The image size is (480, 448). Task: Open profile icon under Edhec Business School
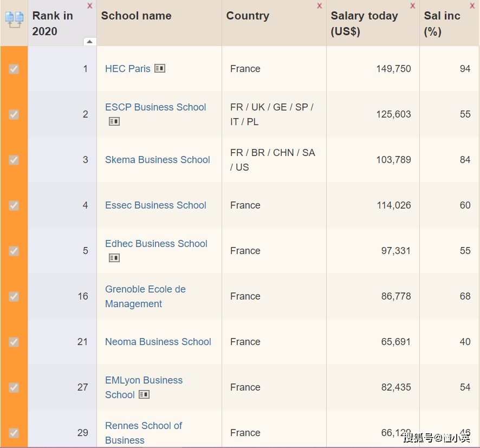(x=114, y=258)
